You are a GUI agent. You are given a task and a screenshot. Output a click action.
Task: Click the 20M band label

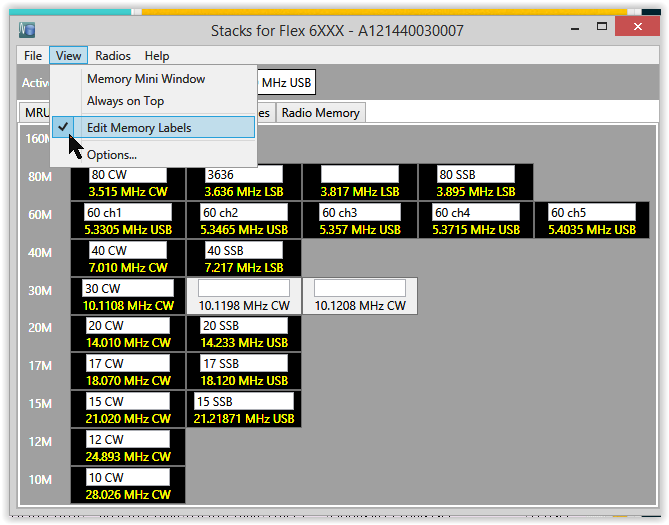tap(40, 328)
